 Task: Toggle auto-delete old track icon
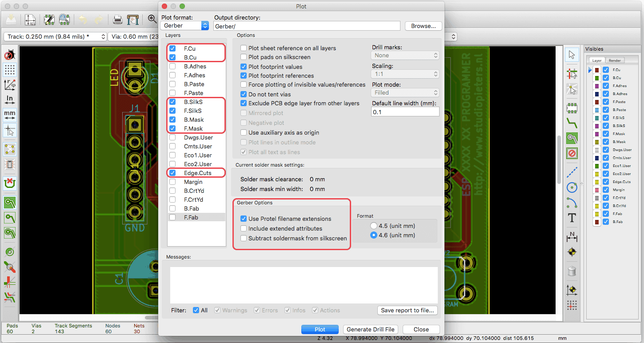(x=10, y=183)
